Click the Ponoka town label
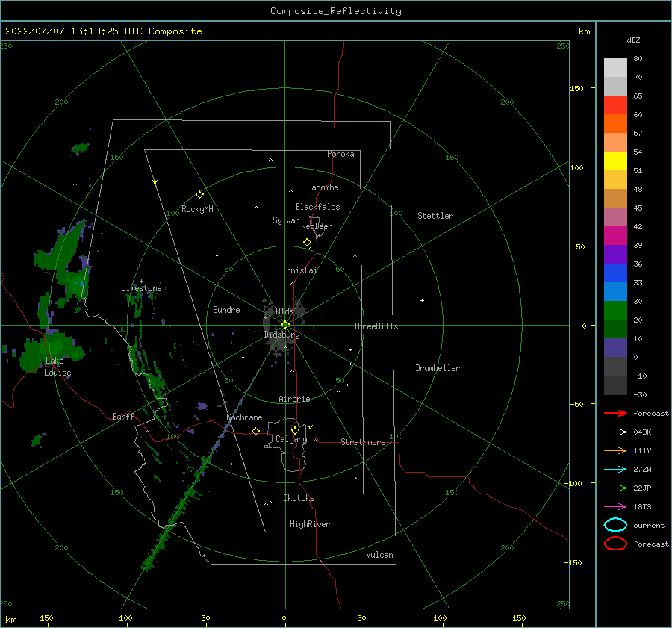 coord(340,154)
